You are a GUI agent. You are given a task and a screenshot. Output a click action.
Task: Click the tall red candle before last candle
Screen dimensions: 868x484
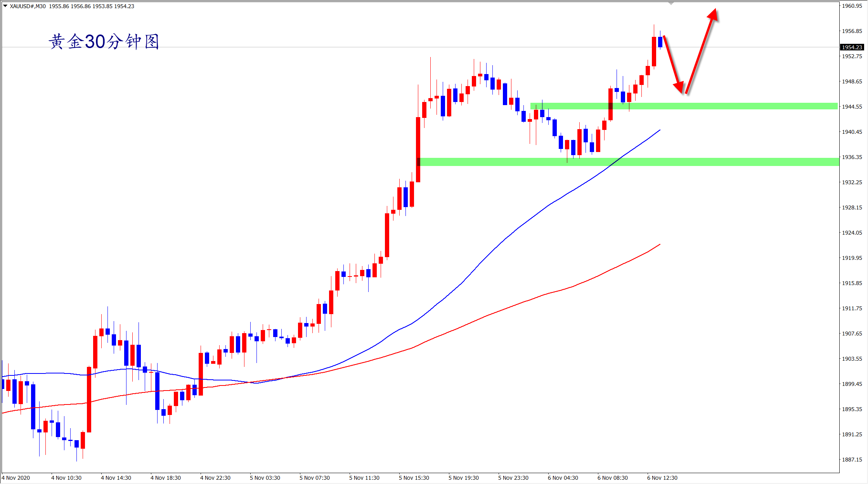coord(654,52)
